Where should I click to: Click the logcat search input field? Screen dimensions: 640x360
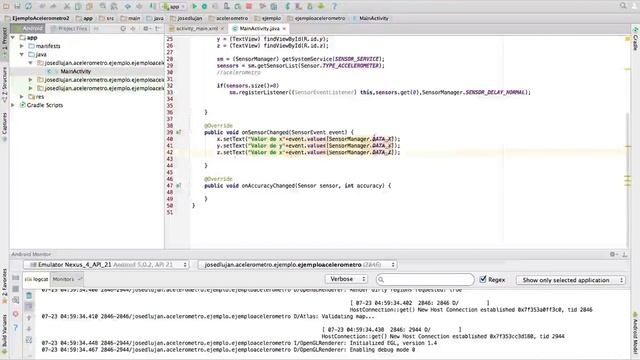[425, 279]
